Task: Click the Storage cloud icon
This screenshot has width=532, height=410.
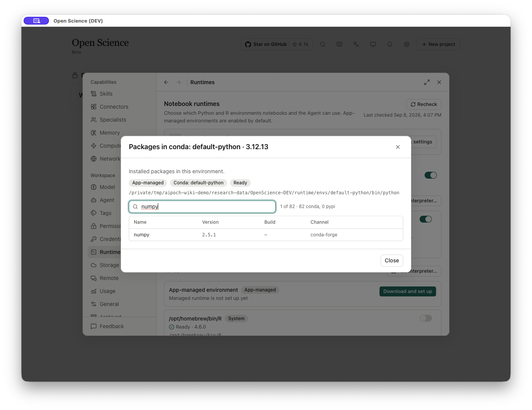Action: point(94,265)
